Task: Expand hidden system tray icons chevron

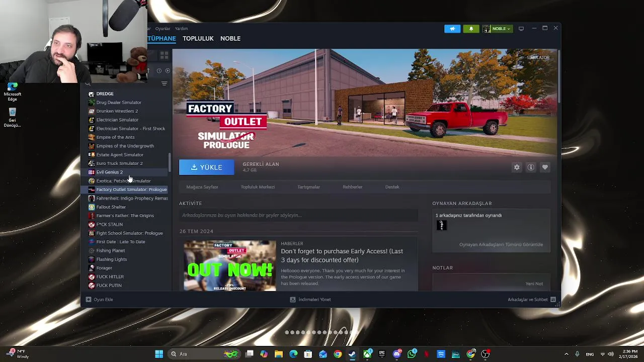Action: (566, 354)
